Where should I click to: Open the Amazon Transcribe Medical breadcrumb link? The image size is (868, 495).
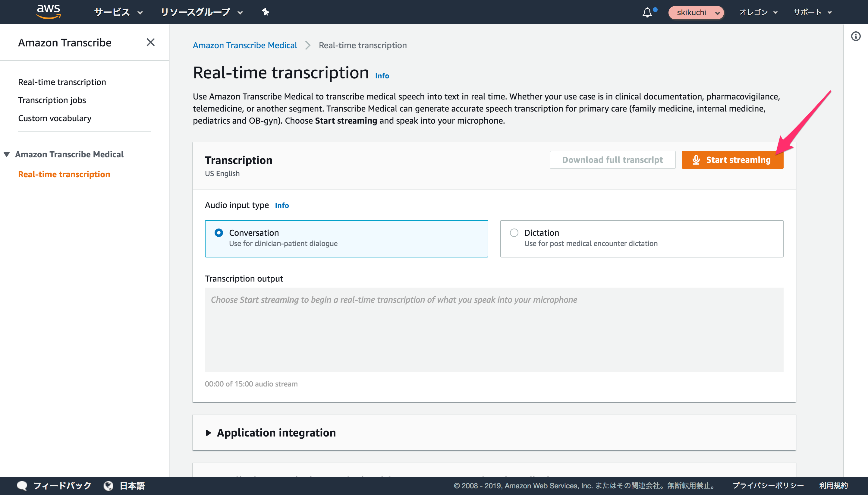(x=245, y=45)
